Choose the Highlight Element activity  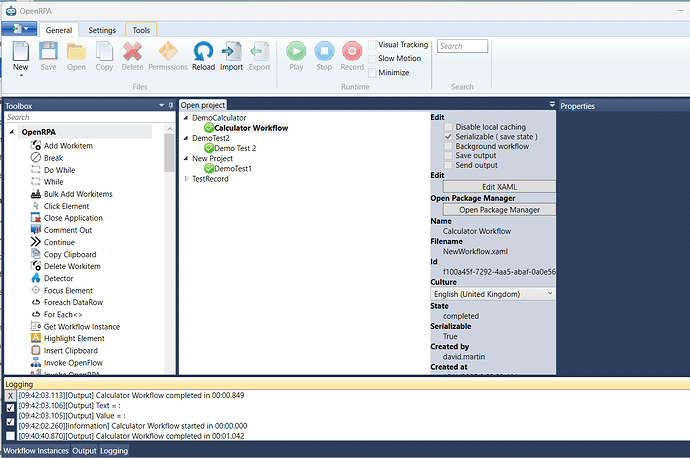(x=74, y=338)
